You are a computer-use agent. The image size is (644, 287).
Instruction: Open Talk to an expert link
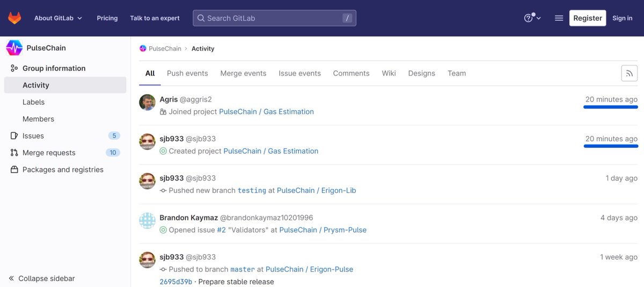click(155, 18)
